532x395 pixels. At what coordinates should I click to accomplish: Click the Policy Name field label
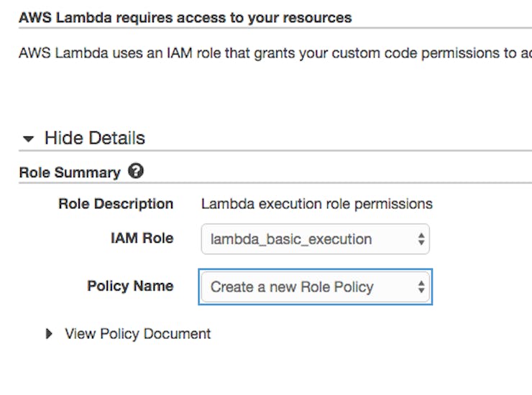coord(130,286)
